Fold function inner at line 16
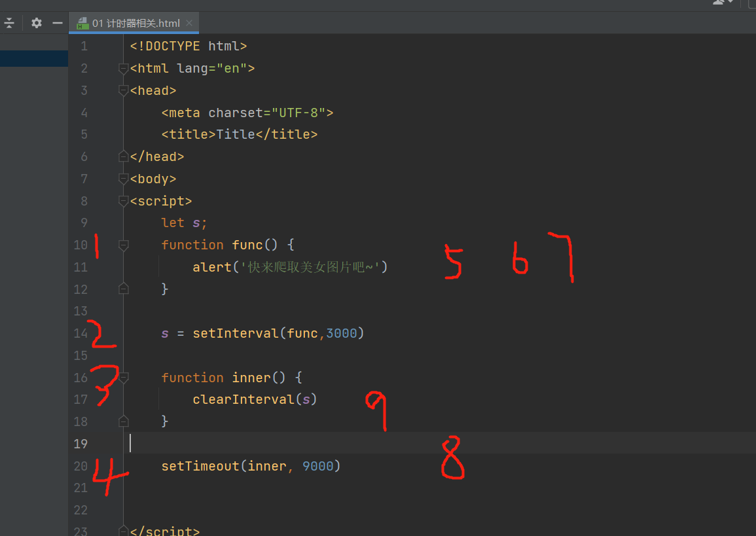Image resolution: width=756 pixels, height=536 pixels. pyautogui.click(x=124, y=378)
